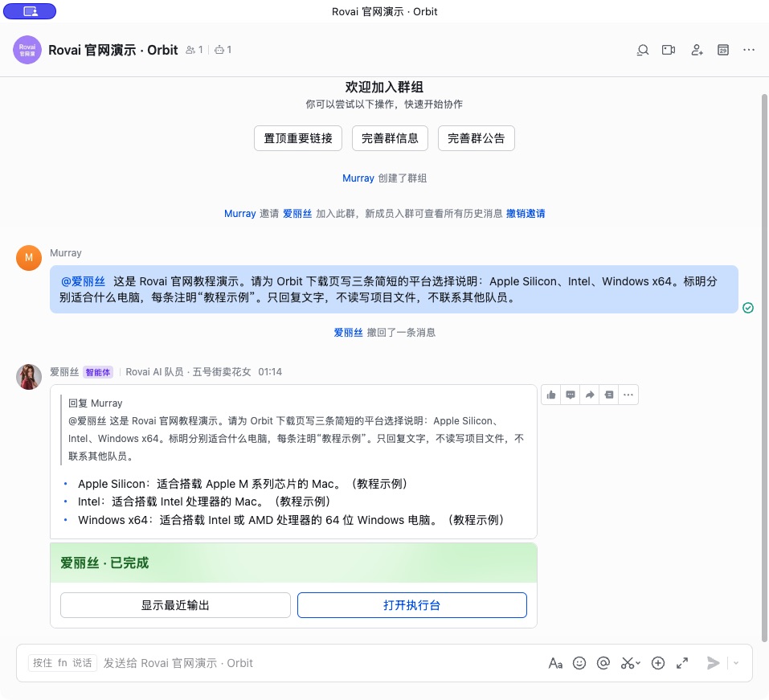
Task: Start a video meeting from header
Action: click(669, 50)
